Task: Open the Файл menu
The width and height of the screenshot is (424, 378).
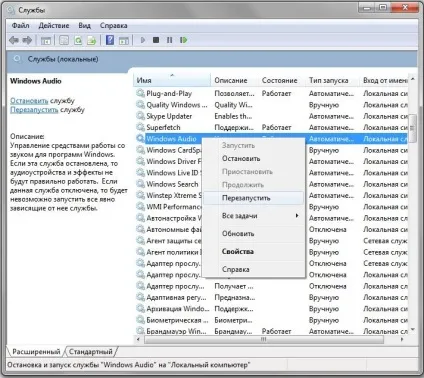Action: click(x=20, y=26)
